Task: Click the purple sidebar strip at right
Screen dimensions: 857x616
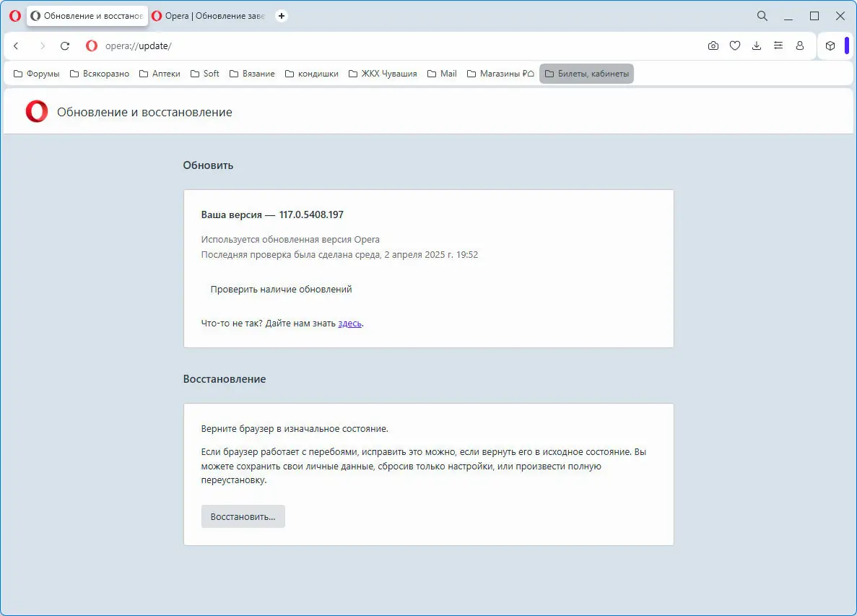Action: [x=847, y=46]
